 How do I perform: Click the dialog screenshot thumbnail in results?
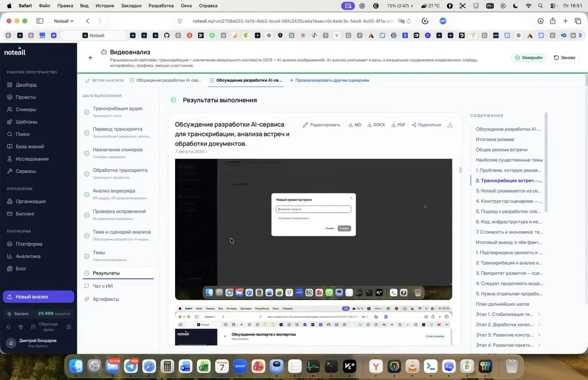pyautogui.click(x=313, y=229)
